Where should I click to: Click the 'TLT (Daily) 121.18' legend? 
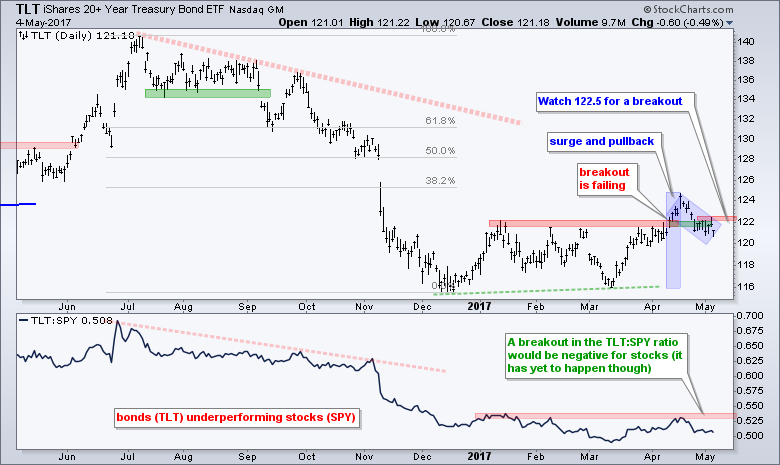[x=76, y=36]
